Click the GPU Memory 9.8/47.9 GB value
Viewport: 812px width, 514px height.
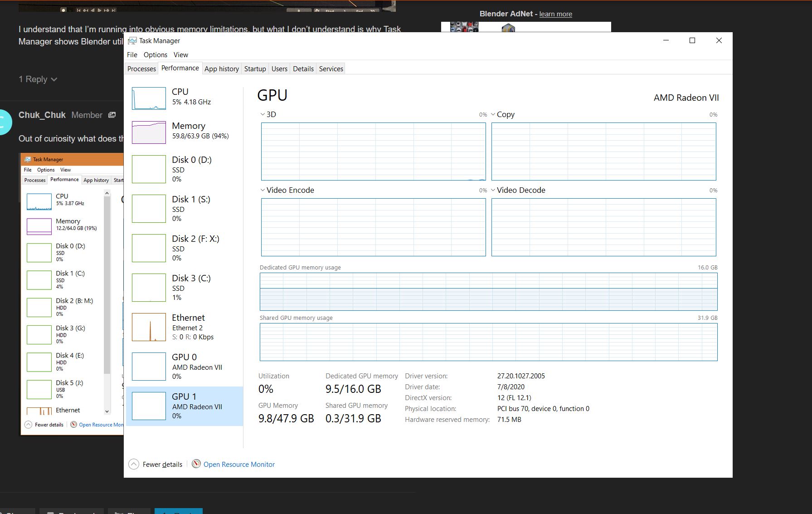pyautogui.click(x=286, y=419)
